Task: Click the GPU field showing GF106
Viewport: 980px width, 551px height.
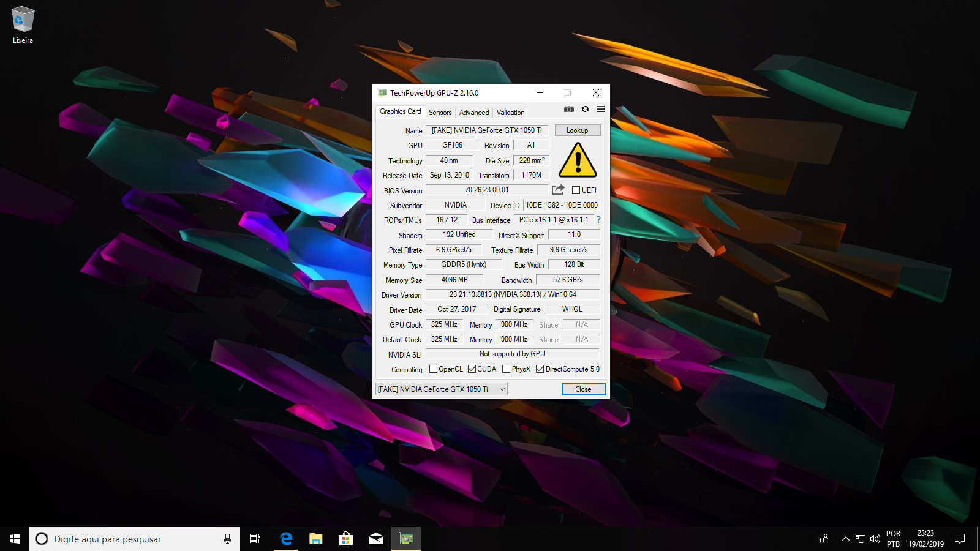Action: pos(453,145)
